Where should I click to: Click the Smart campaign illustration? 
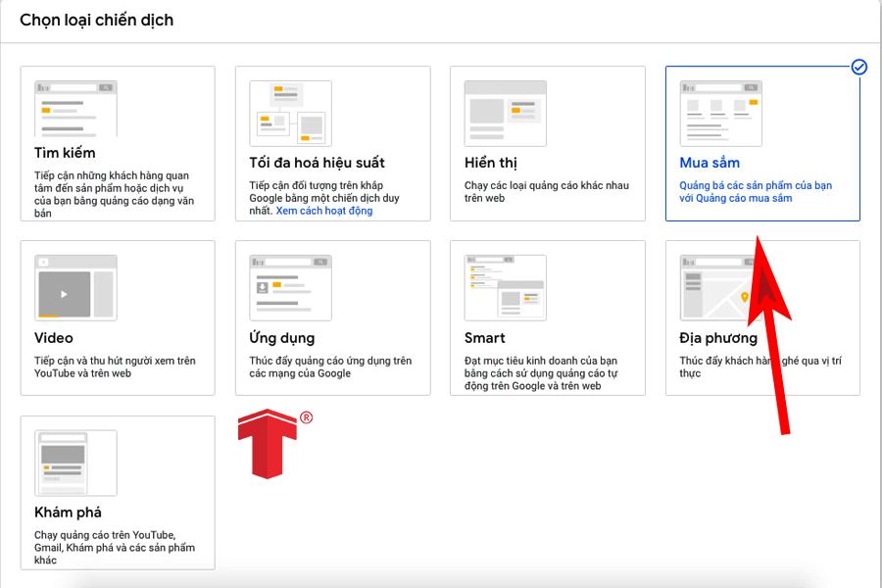(x=505, y=287)
